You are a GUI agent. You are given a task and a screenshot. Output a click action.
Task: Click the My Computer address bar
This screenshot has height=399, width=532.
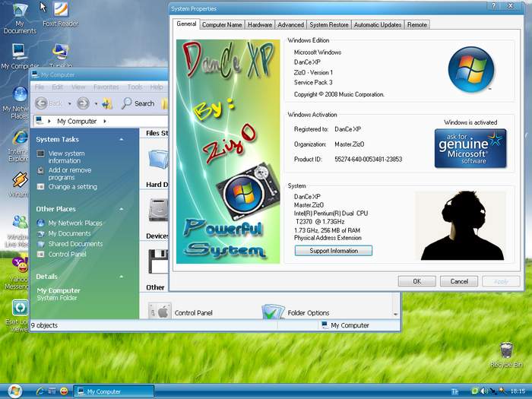[x=100, y=121]
